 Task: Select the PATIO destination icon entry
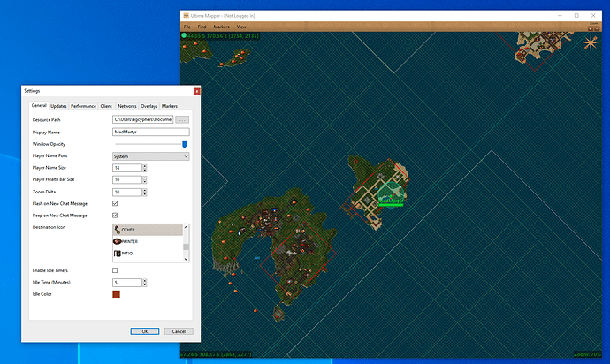(x=148, y=254)
